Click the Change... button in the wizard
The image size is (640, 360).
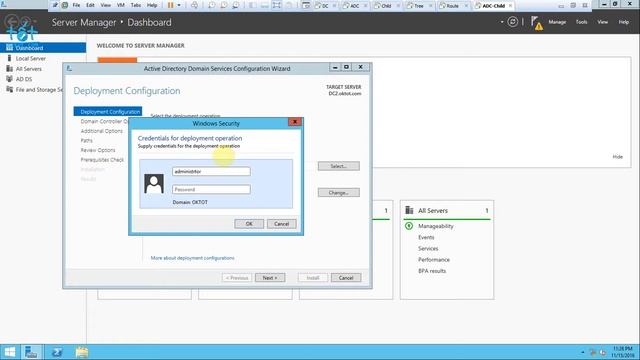[338, 193]
